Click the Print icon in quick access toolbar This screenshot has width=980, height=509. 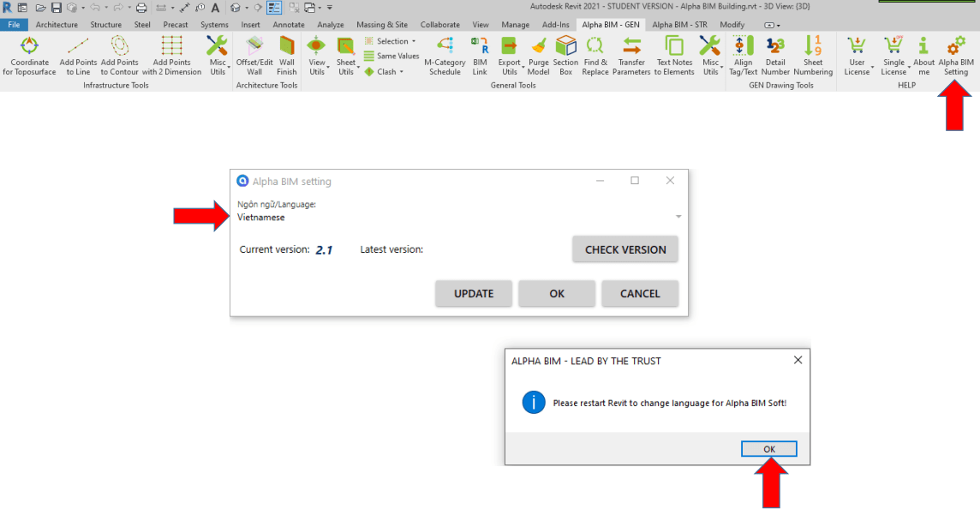point(141,8)
